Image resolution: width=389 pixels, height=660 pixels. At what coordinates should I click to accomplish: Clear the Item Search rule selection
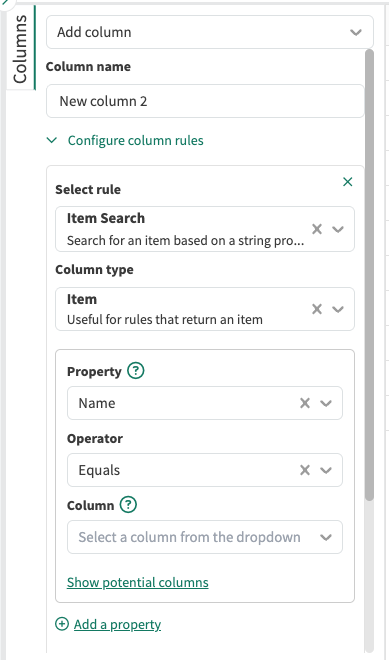tap(317, 229)
